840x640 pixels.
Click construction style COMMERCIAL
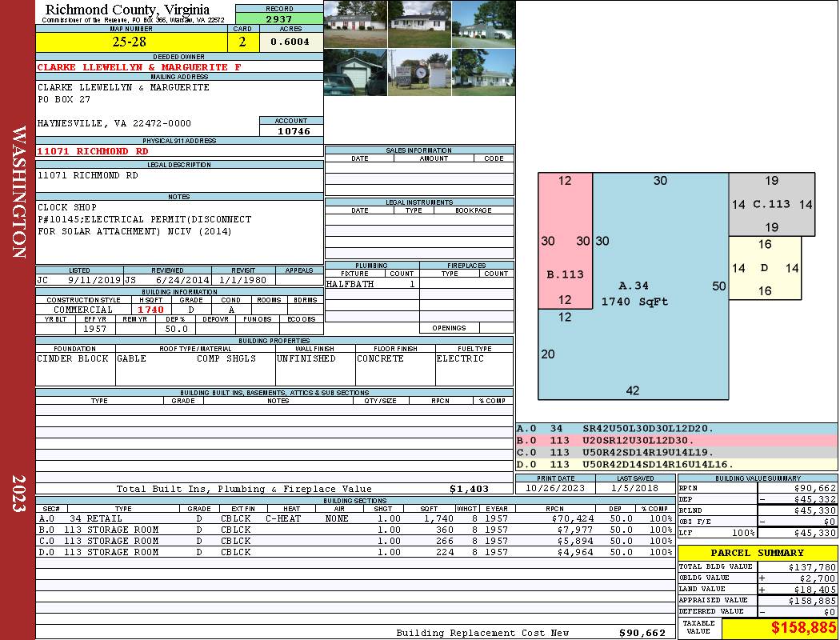tap(83, 310)
